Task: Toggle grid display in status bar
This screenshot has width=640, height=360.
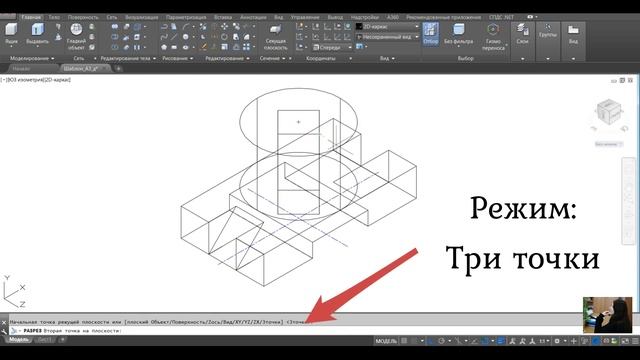Action: (x=404, y=341)
